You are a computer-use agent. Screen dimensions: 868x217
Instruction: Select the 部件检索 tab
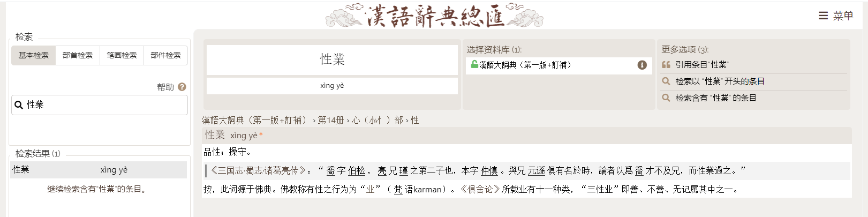pos(165,55)
